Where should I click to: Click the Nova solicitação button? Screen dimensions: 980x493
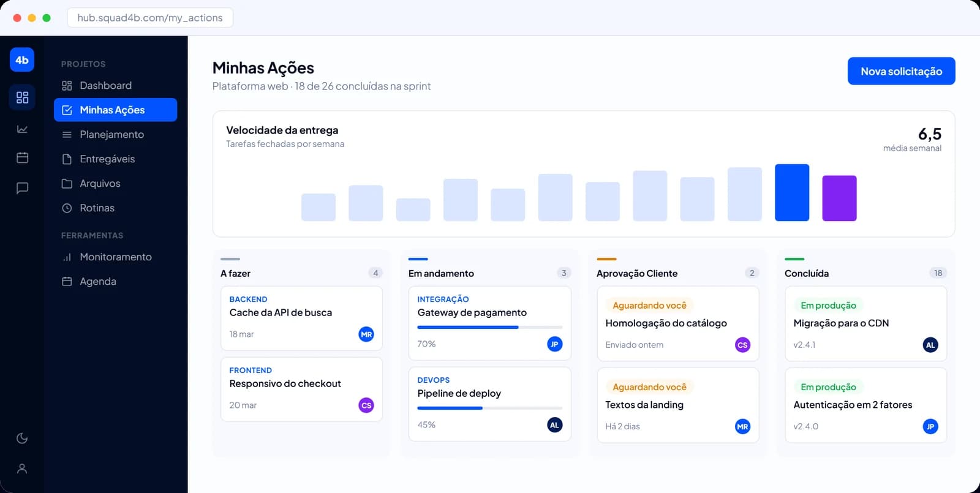901,71
